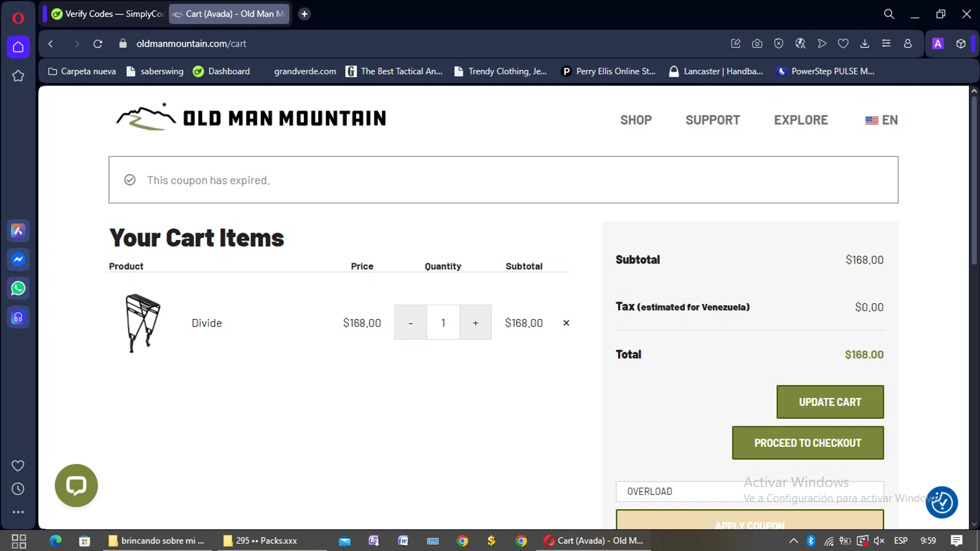Open saberswing bookmark
Viewport: 980px width, 551px height.
pyautogui.click(x=155, y=71)
